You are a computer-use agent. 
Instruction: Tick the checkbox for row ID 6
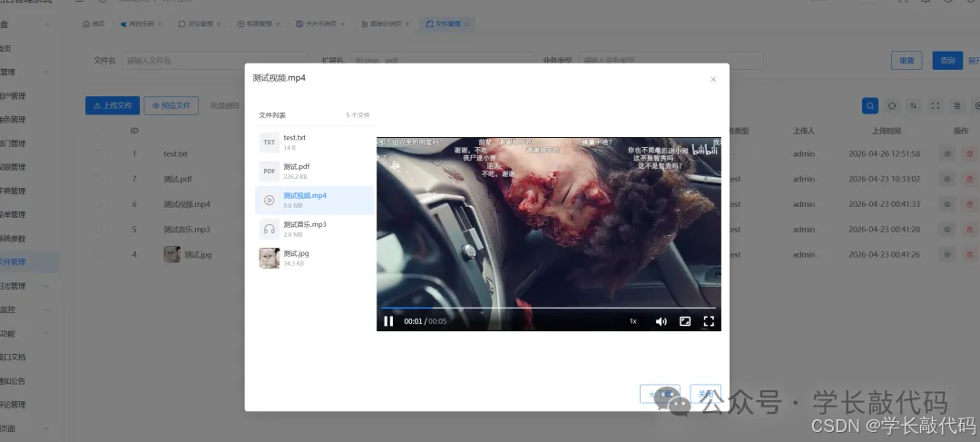click(x=99, y=204)
